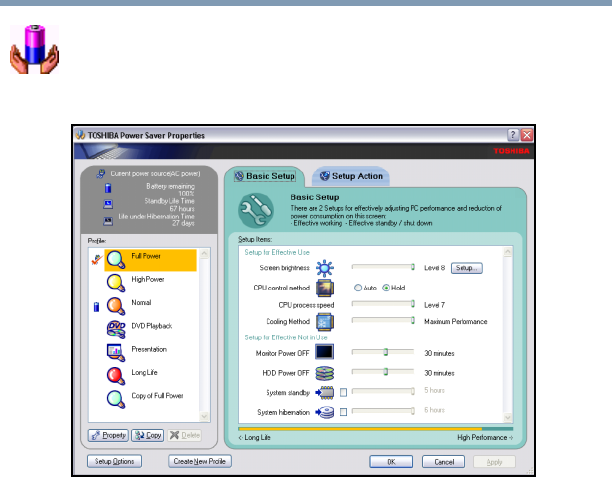Click the 'Maximum Performance' cooling value

pos(455,322)
